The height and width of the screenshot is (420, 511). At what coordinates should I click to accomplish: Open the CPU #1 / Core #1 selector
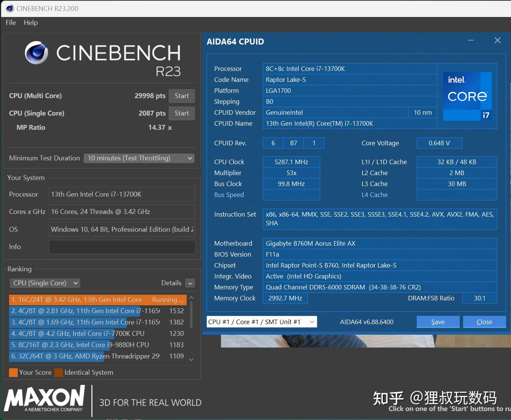(262, 322)
